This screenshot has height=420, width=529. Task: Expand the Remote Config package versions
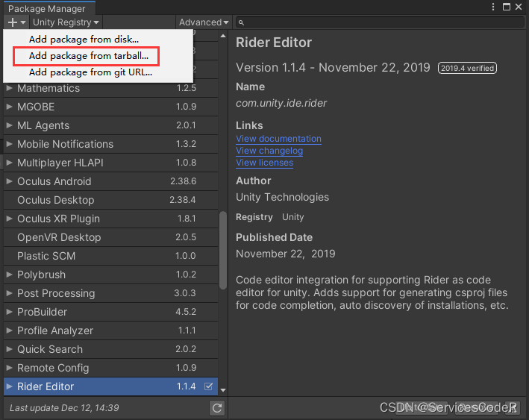10,368
